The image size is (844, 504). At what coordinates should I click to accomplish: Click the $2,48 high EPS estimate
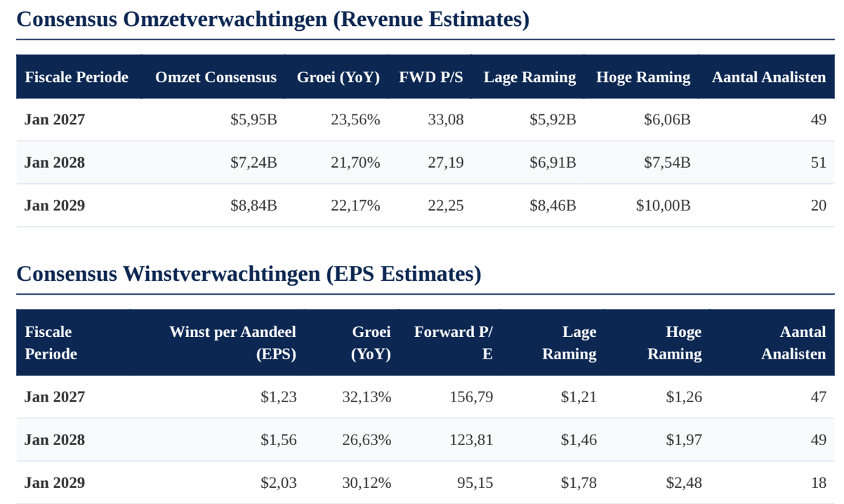point(683,483)
